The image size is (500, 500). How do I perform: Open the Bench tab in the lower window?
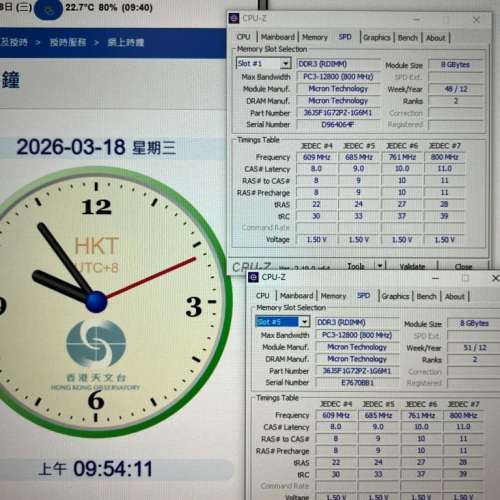pyautogui.click(x=426, y=296)
